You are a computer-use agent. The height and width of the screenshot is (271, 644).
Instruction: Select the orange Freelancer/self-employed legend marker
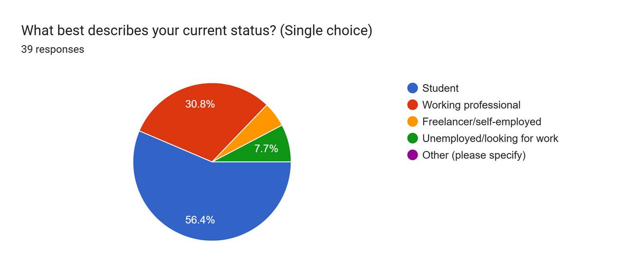[413, 122]
